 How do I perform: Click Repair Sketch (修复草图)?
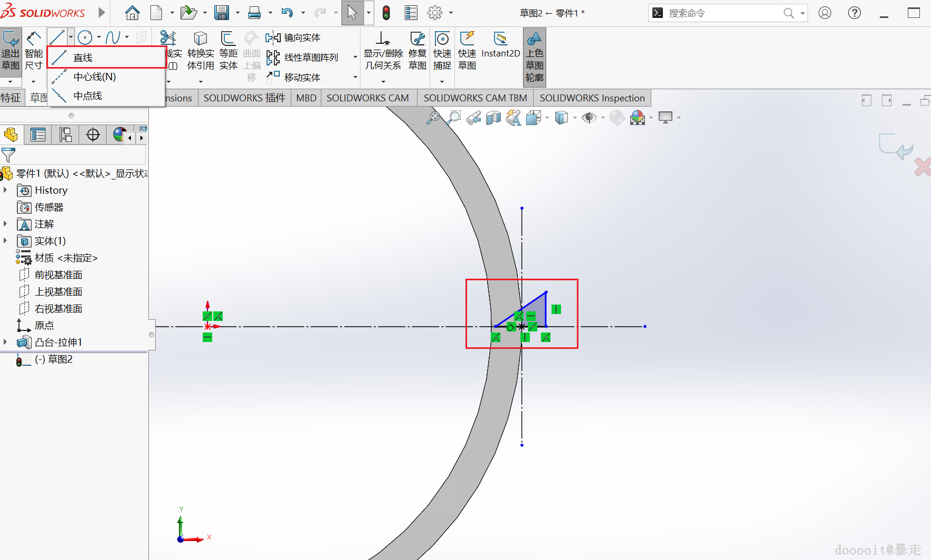click(x=417, y=51)
